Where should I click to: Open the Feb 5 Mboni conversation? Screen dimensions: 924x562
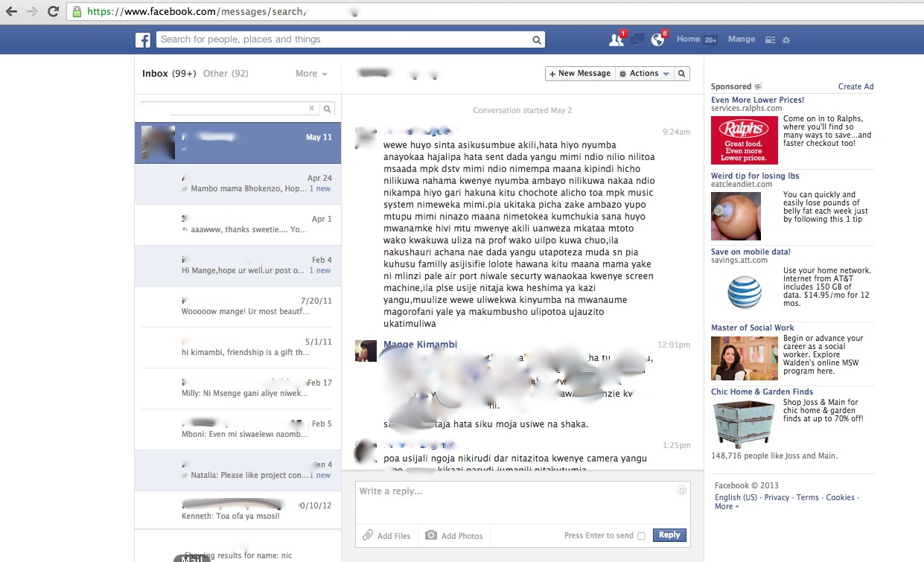238,430
